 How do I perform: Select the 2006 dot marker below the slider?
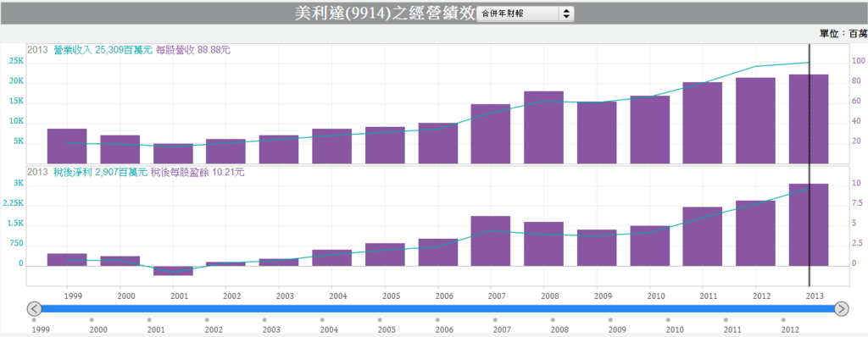point(437,320)
